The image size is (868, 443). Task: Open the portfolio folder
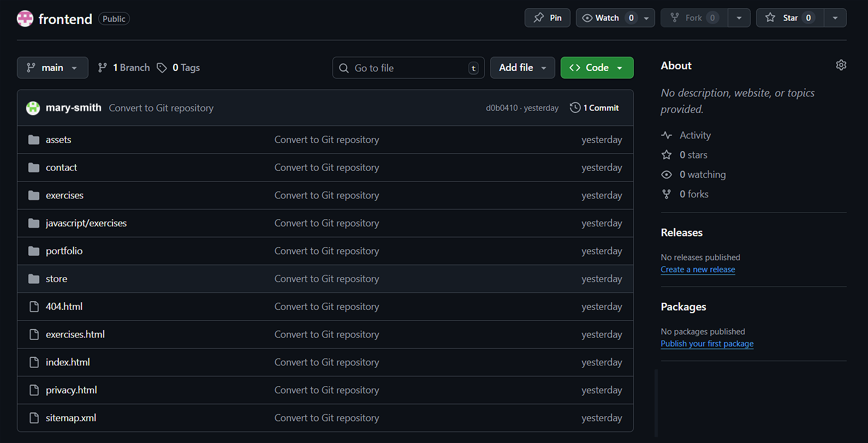(64, 251)
